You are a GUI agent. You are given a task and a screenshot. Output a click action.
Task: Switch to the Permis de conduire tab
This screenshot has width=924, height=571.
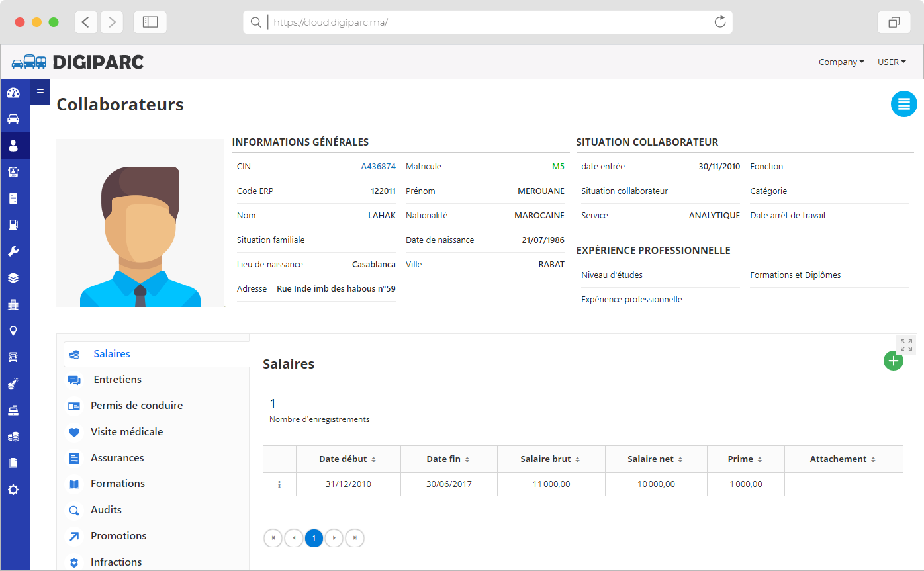point(136,406)
